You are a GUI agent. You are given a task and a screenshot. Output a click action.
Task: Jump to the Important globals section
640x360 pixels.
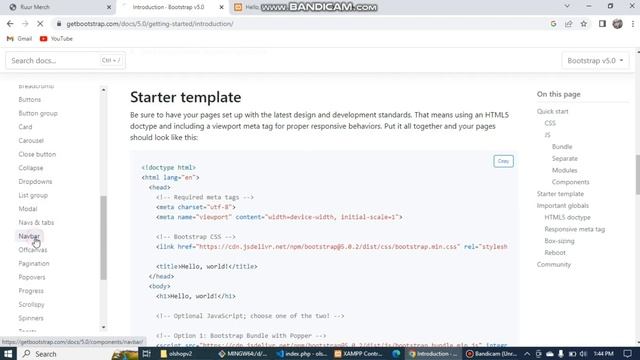(563, 206)
